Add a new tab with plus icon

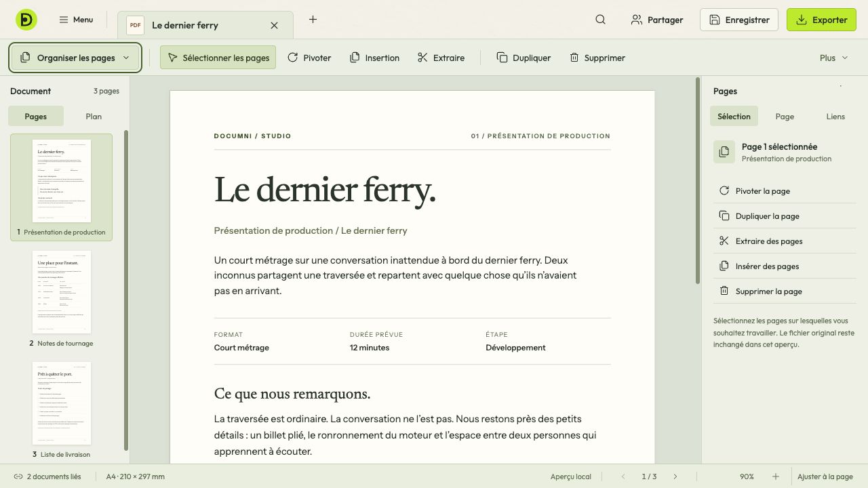pos(313,20)
